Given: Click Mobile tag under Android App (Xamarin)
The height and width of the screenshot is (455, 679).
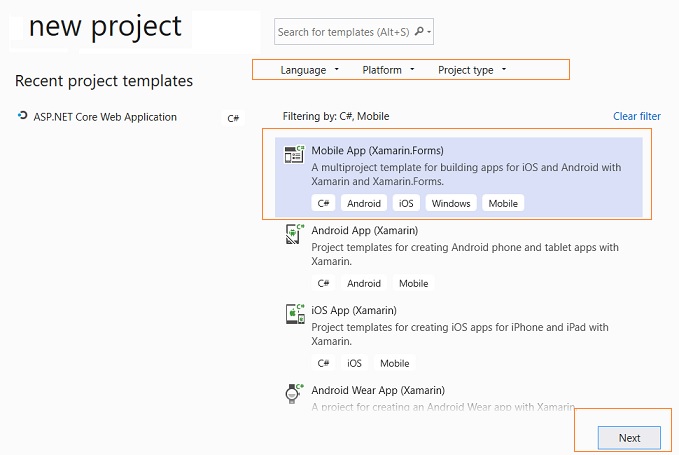Looking at the screenshot, I should pyautogui.click(x=414, y=284).
